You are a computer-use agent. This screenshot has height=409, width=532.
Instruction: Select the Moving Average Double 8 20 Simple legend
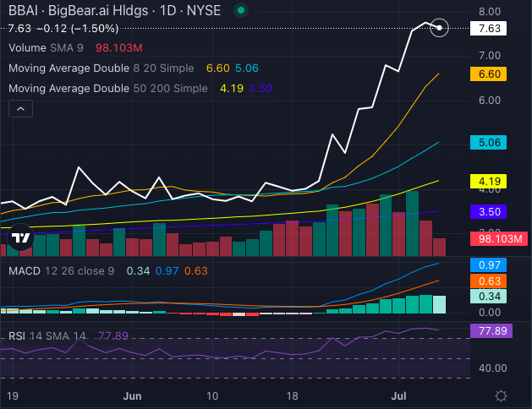(x=101, y=68)
